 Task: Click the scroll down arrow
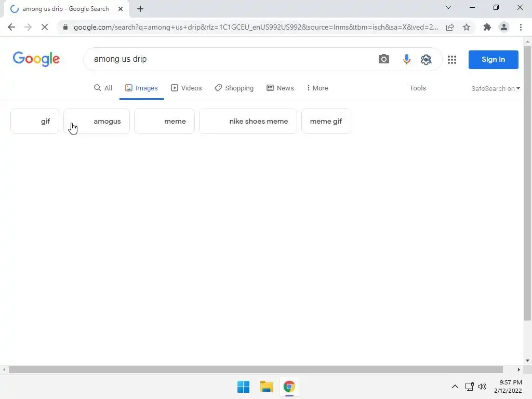[527, 361]
